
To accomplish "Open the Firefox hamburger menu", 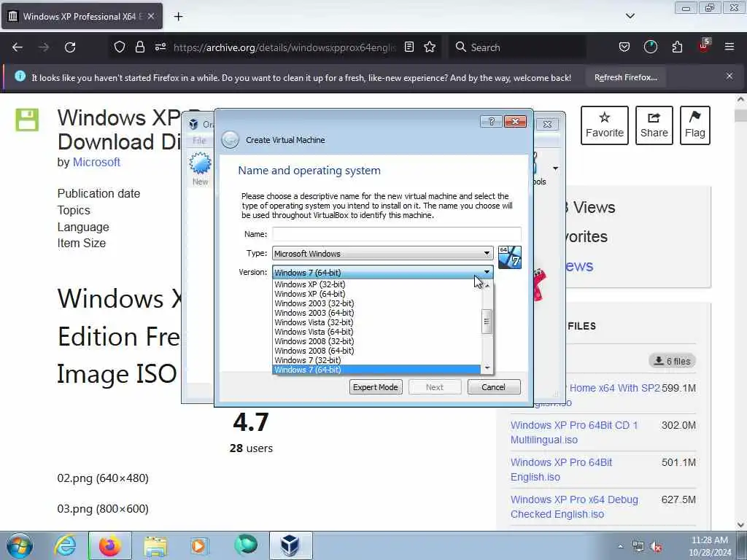I will (x=729, y=47).
